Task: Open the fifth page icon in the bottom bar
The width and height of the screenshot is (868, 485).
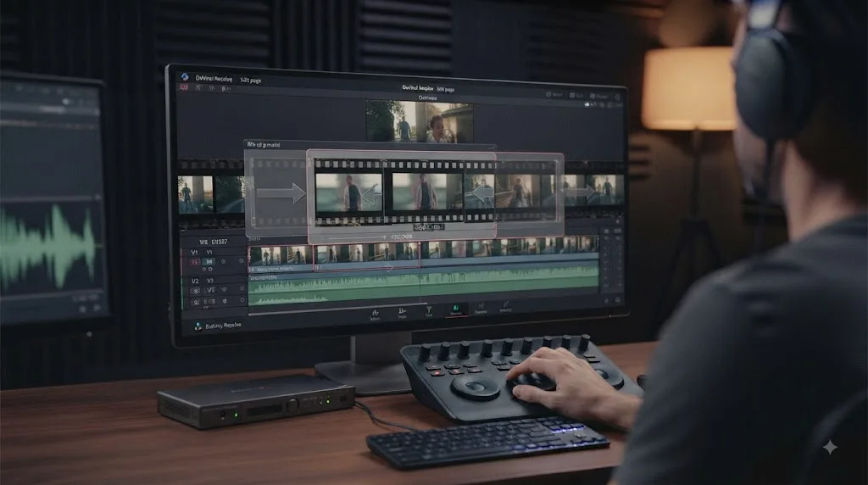Action: tap(481, 309)
